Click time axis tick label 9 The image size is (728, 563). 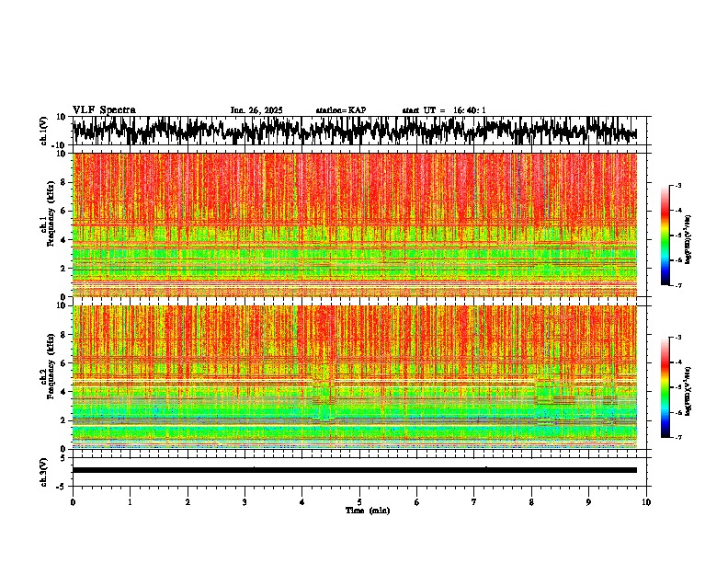(x=588, y=502)
